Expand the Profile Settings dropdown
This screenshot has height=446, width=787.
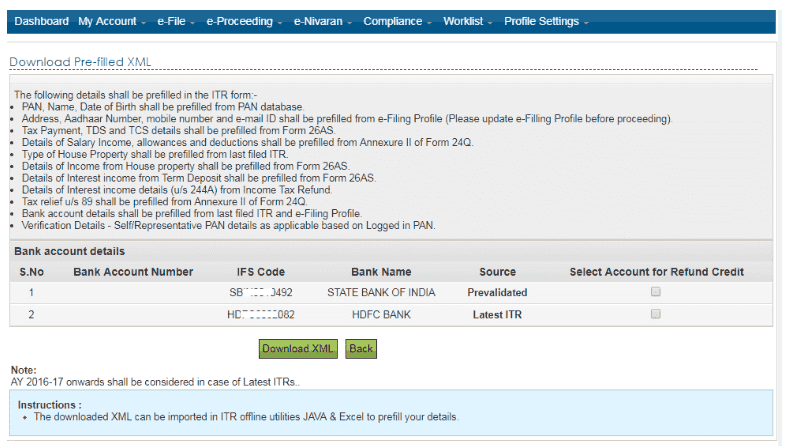(546, 21)
